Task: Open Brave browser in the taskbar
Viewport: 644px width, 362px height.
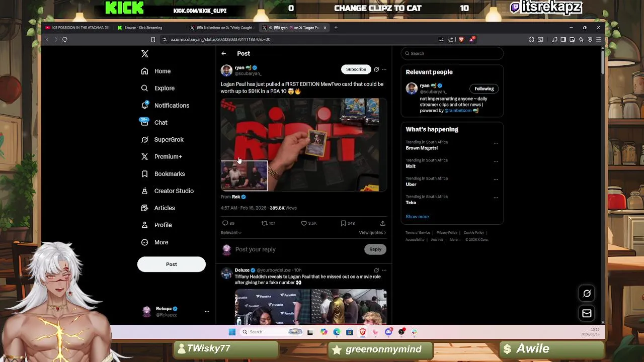Action: pos(363,332)
